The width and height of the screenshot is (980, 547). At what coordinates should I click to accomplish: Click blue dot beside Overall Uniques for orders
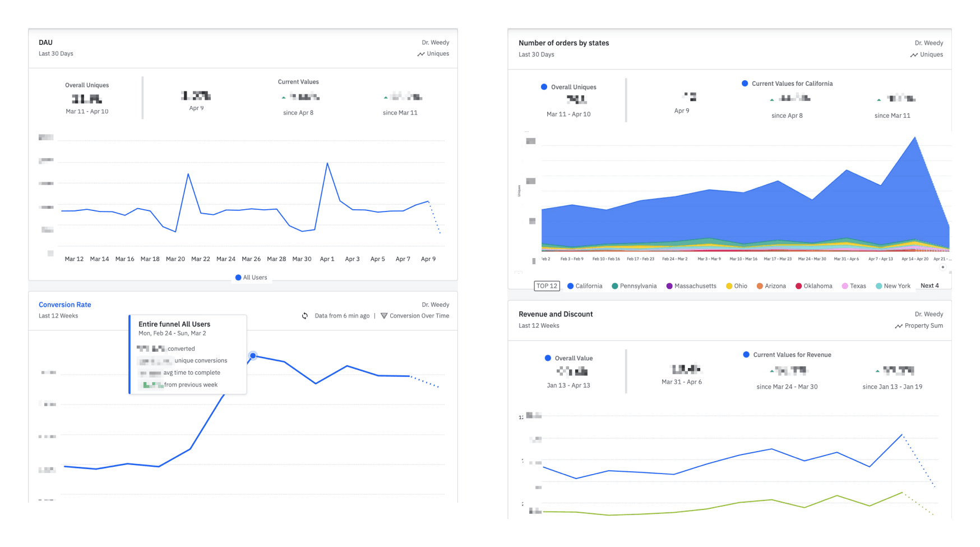[544, 87]
